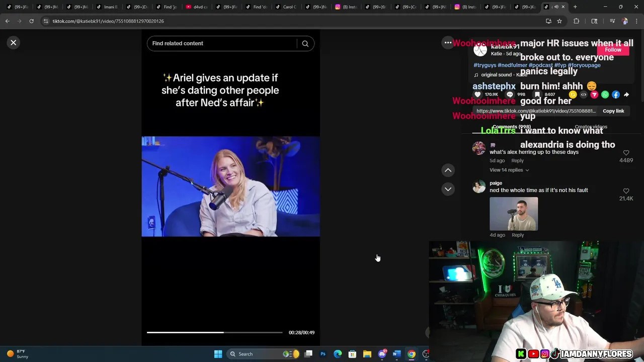
Task: Click the tiktok.com address bar URL
Action: [108, 21]
